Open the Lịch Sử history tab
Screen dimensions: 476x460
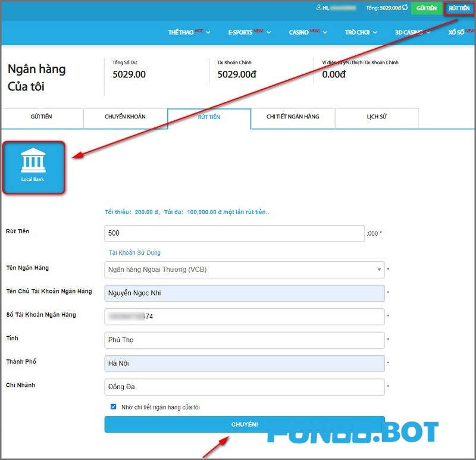point(377,117)
